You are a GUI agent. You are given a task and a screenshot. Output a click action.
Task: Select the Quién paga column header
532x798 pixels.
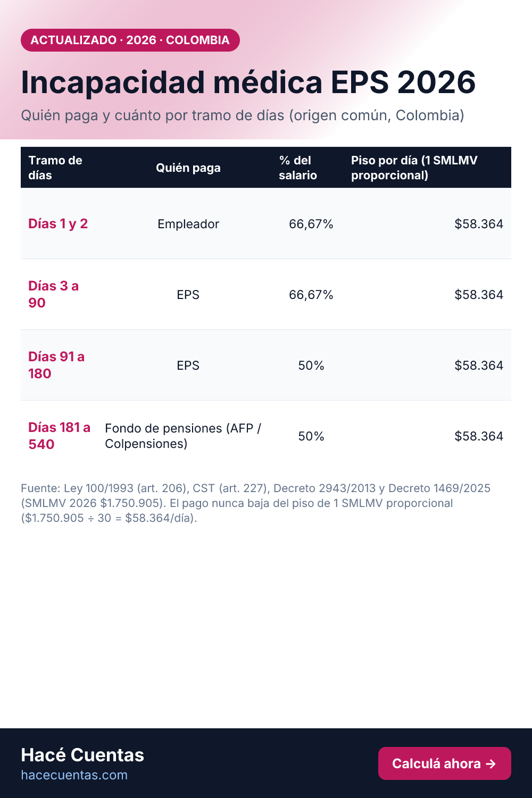point(188,168)
